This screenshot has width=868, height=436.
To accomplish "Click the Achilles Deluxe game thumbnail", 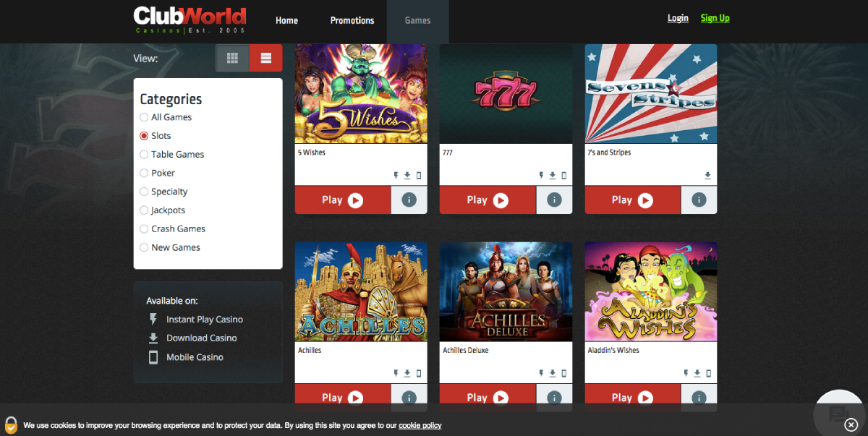I will [506, 291].
